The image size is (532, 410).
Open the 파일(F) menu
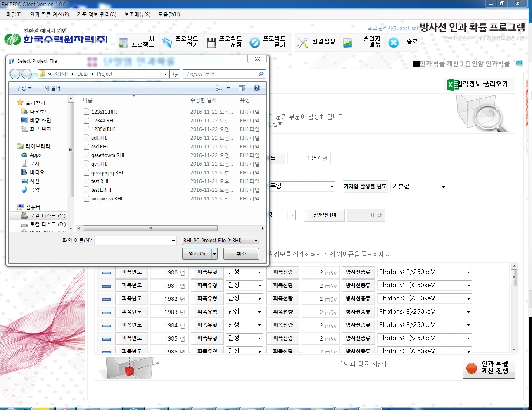[x=14, y=14]
